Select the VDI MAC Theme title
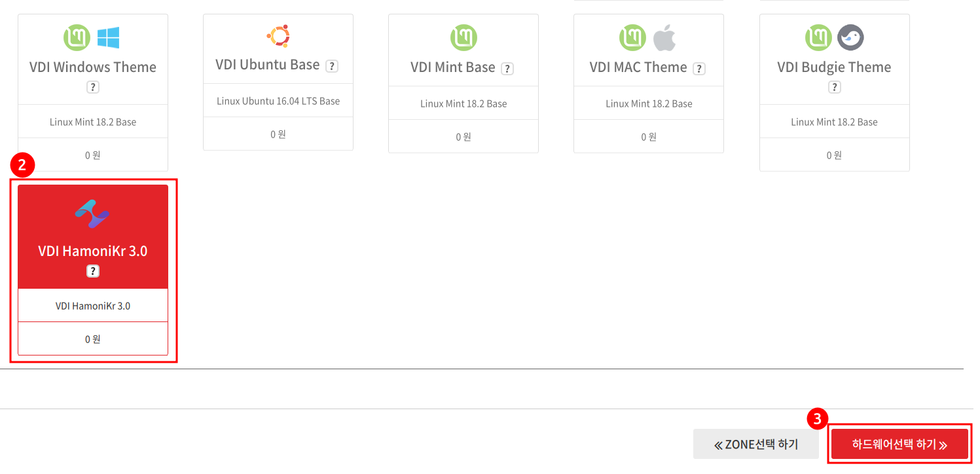The image size is (980, 474). (638, 67)
